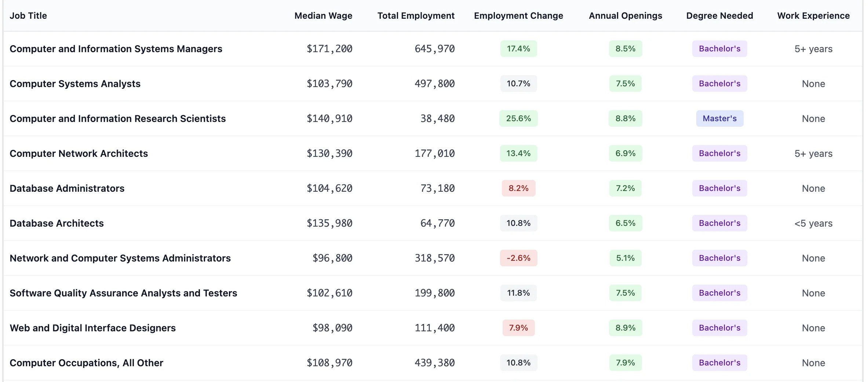The height and width of the screenshot is (382, 868).
Task: Click the Master's degree badge
Action: pyautogui.click(x=719, y=118)
